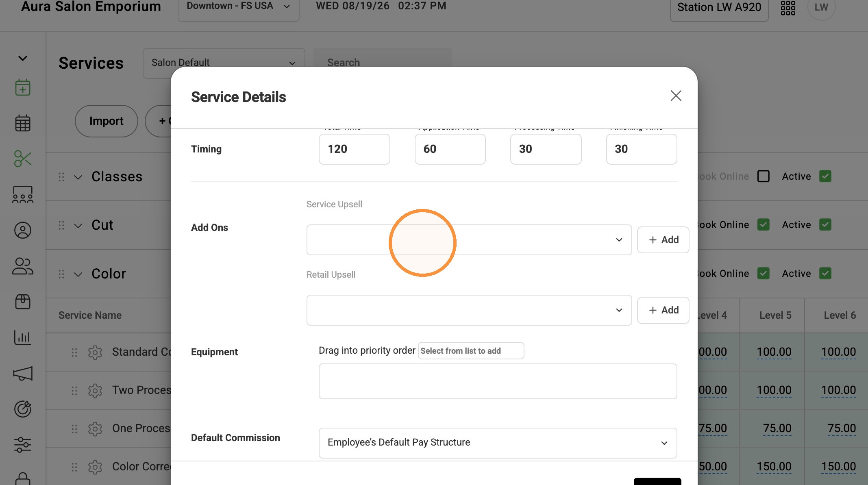Image resolution: width=868 pixels, height=485 pixels.
Task: Open settings gear for Two Process row
Action: 95,390
